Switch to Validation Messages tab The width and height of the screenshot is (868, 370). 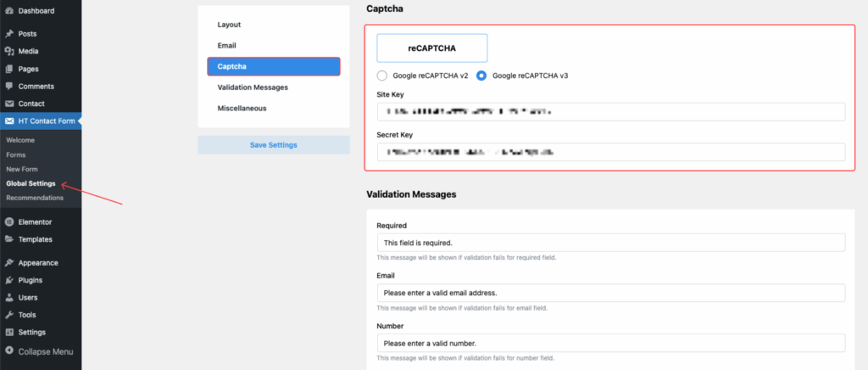click(x=253, y=87)
